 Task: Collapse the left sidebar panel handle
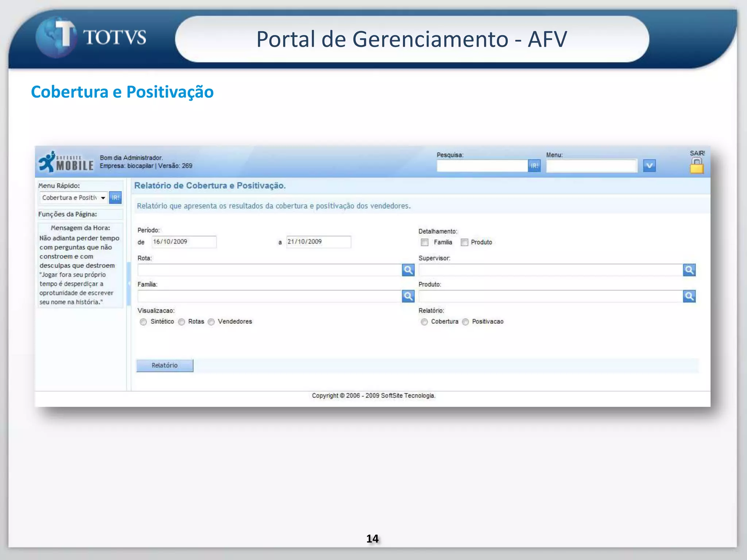pyautogui.click(x=129, y=284)
